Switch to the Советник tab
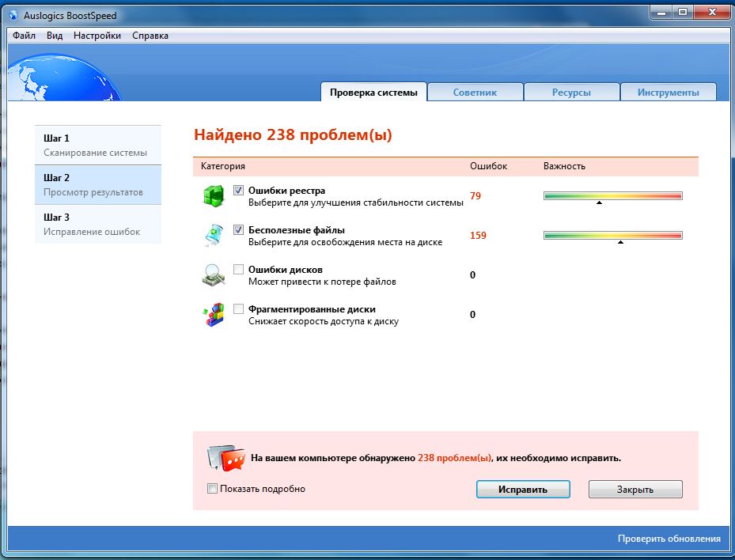 coord(475,93)
